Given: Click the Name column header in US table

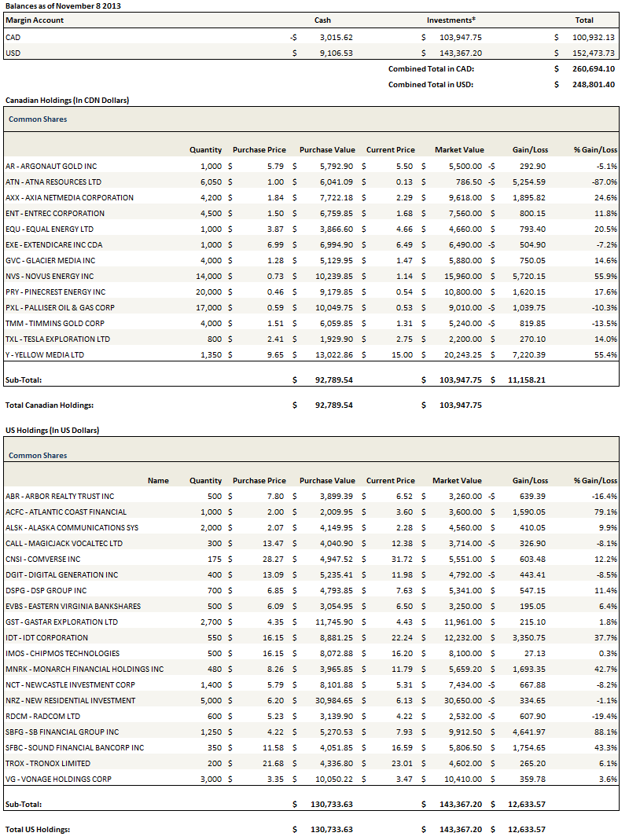Looking at the screenshot, I should (x=158, y=480).
